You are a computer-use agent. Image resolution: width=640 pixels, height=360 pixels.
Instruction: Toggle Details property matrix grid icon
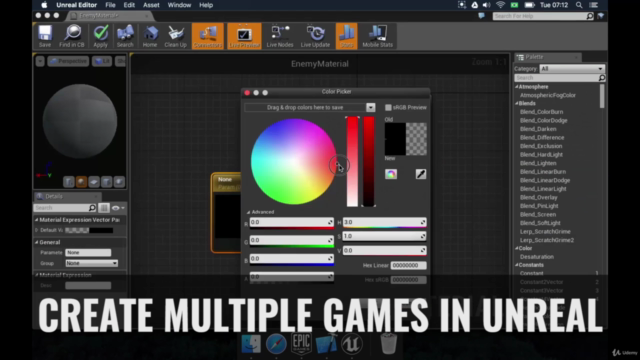(x=104, y=208)
